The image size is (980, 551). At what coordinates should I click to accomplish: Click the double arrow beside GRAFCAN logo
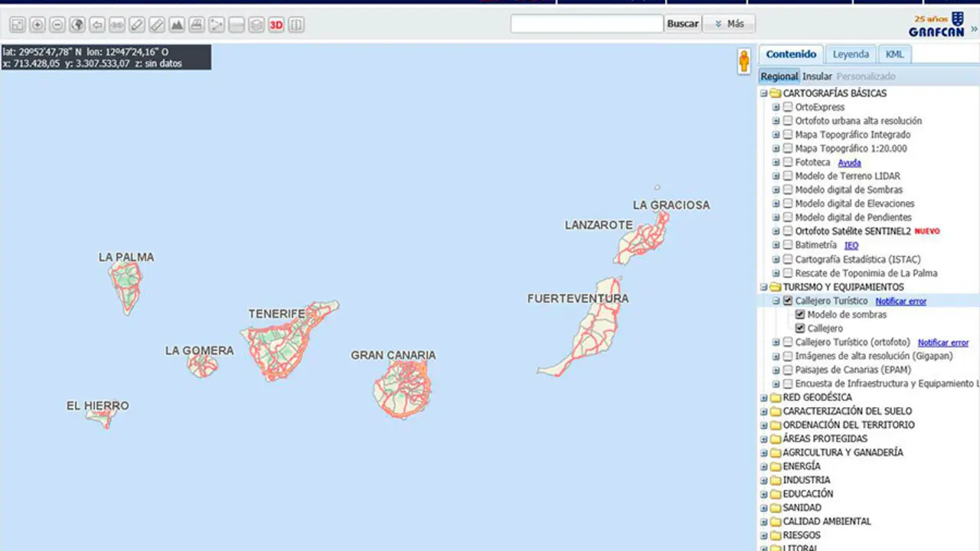[x=974, y=29]
